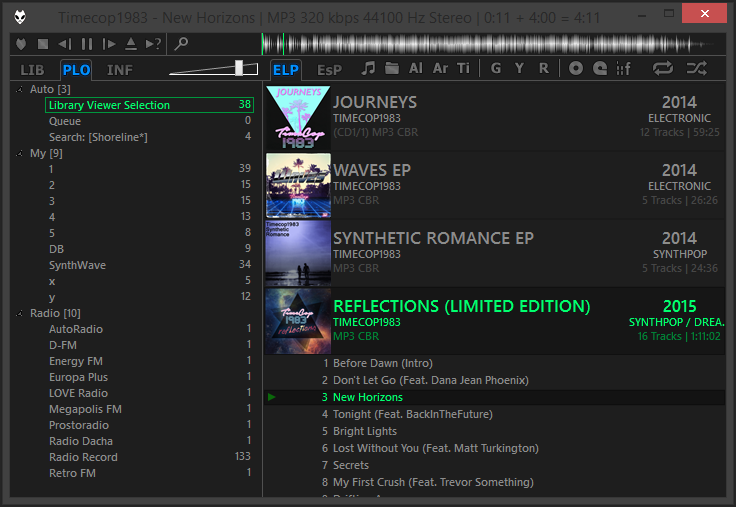736x507 pixels.
Task: Select the WAVES EP album header
Action: coord(495,185)
